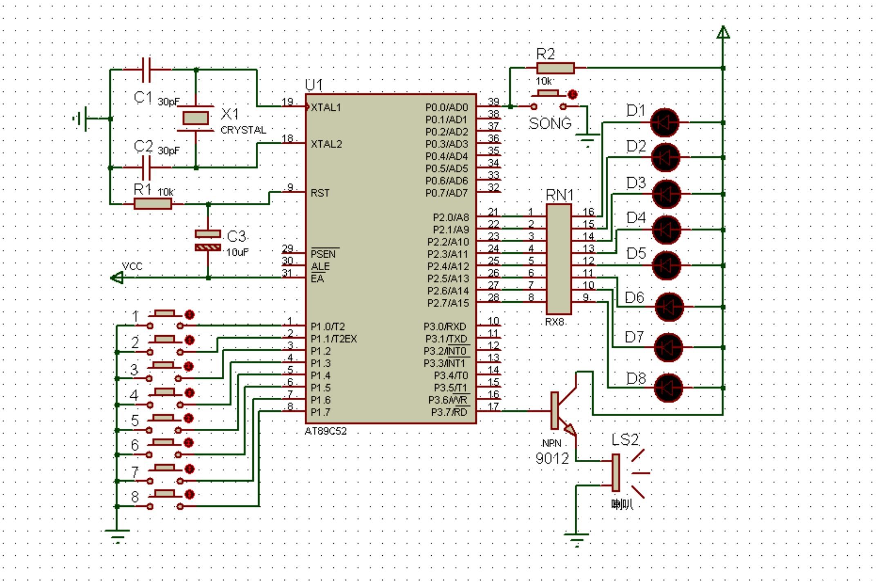Select the D7 LED
This screenshot has width=877, height=588.
click(x=668, y=347)
